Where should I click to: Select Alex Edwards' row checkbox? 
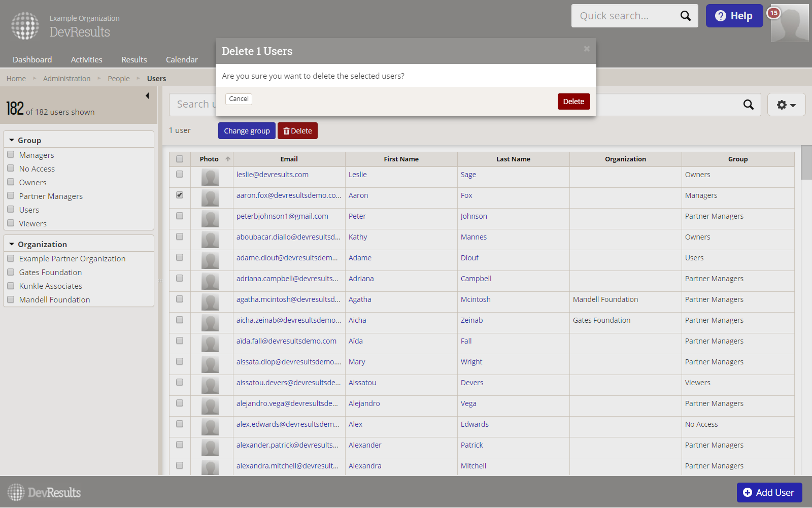pos(180,424)
